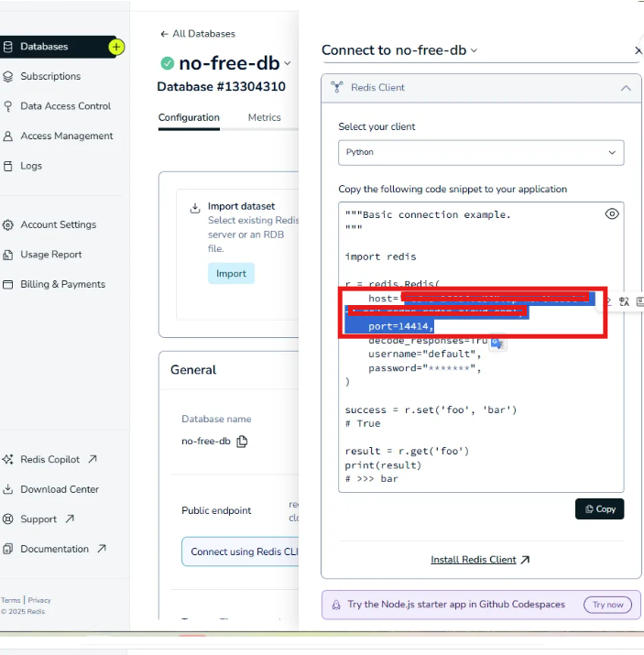The height and width of the screenshot is (655, 644).
Task: Open Support external link
Action: [x=38, y=519]
